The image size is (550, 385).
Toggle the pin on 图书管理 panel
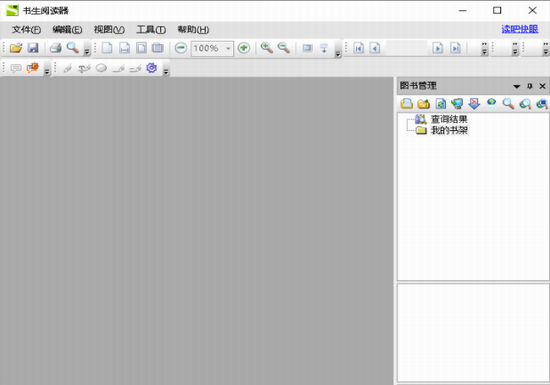tap(530, 86)
